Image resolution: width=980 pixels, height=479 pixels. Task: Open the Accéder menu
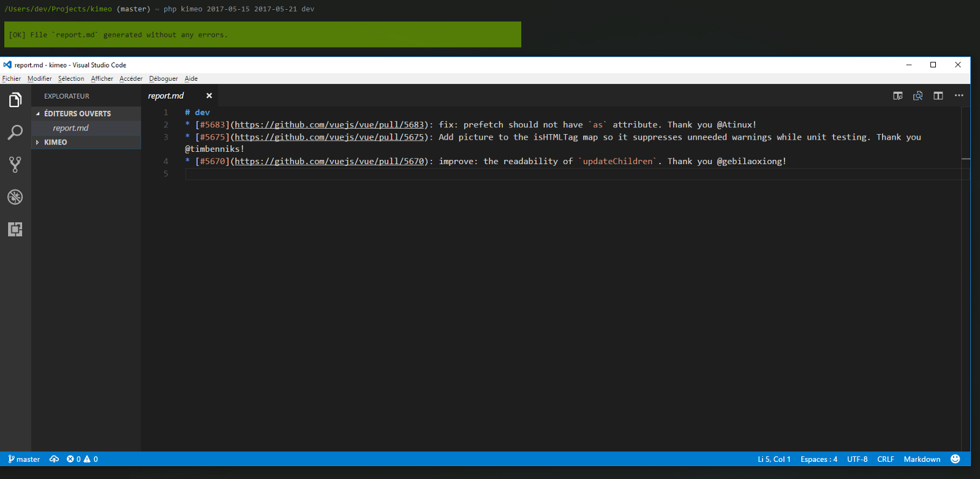tap(131, 78)
